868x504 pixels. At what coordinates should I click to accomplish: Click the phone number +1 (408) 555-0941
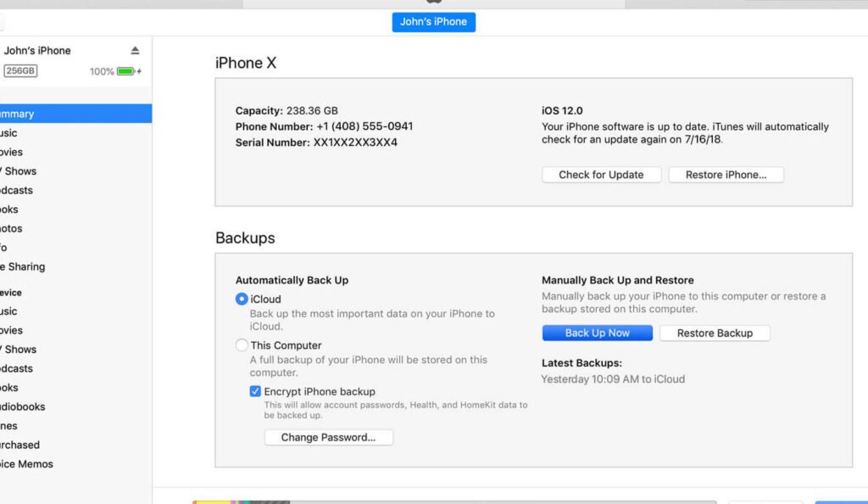coord(364,126)
